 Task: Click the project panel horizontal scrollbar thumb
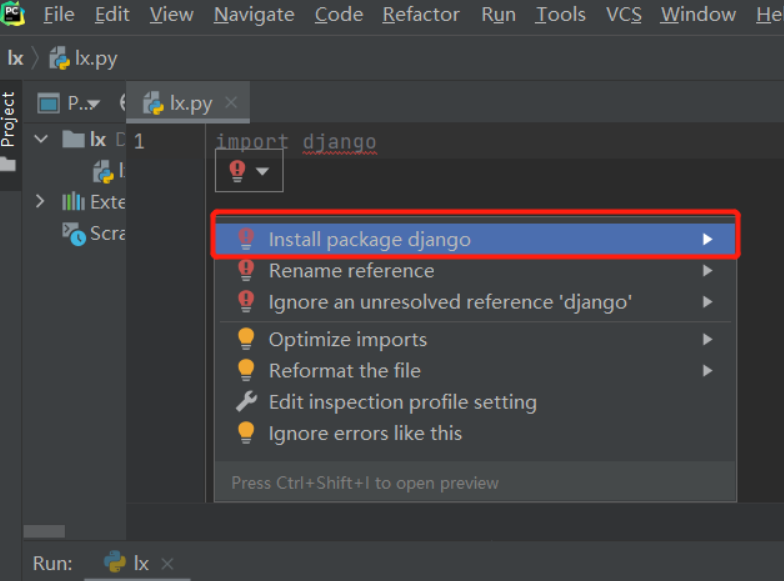point(44,531)
